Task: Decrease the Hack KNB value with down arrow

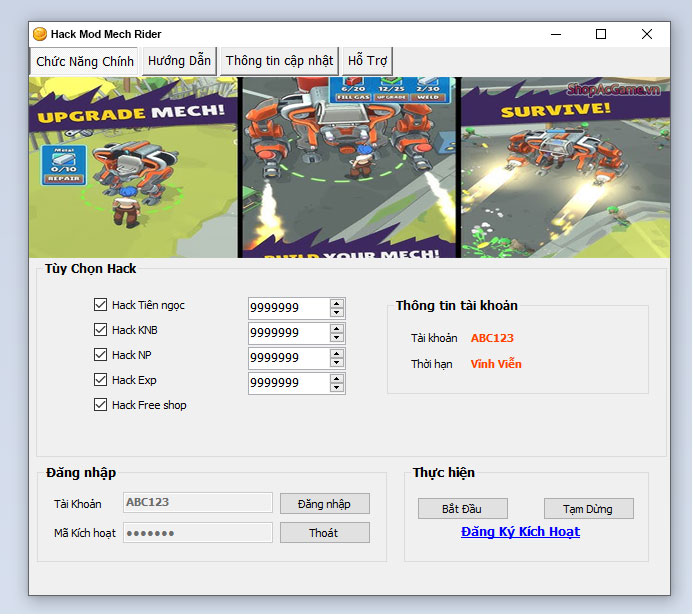Action: (337, 338)
